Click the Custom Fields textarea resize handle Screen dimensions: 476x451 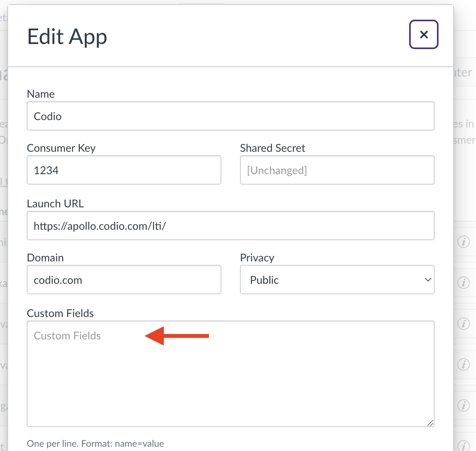coord(430,423)
